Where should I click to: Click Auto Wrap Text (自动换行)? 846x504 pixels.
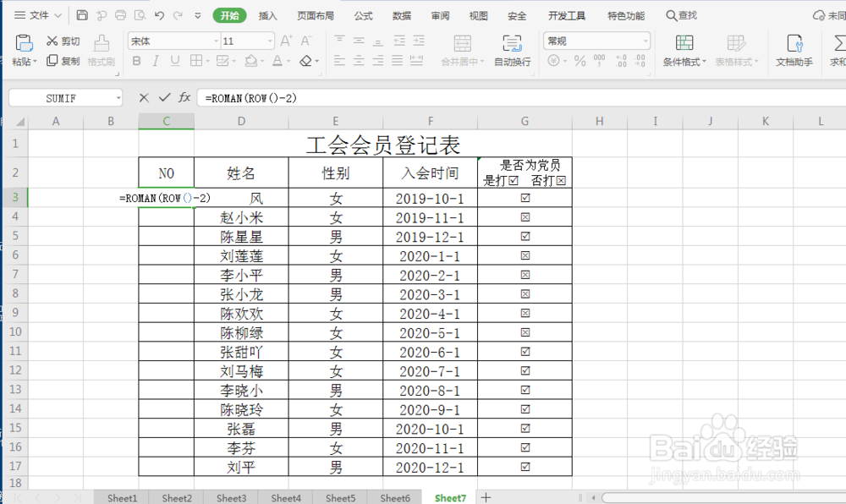click(x=512, y=50)
